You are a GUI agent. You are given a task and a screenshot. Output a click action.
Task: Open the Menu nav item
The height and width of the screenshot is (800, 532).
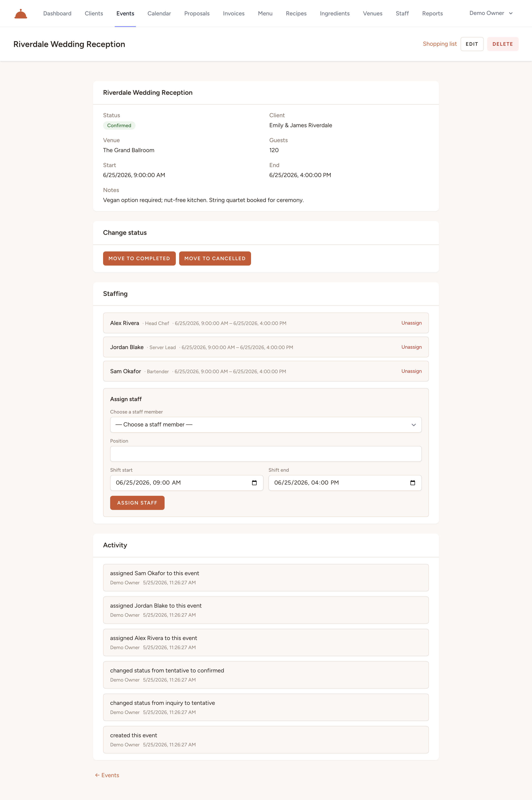click(265, 14)
